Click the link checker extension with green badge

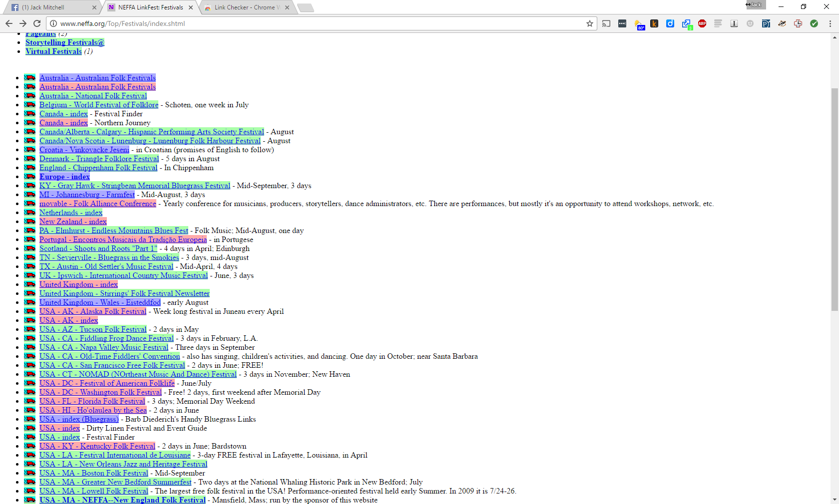686,24
